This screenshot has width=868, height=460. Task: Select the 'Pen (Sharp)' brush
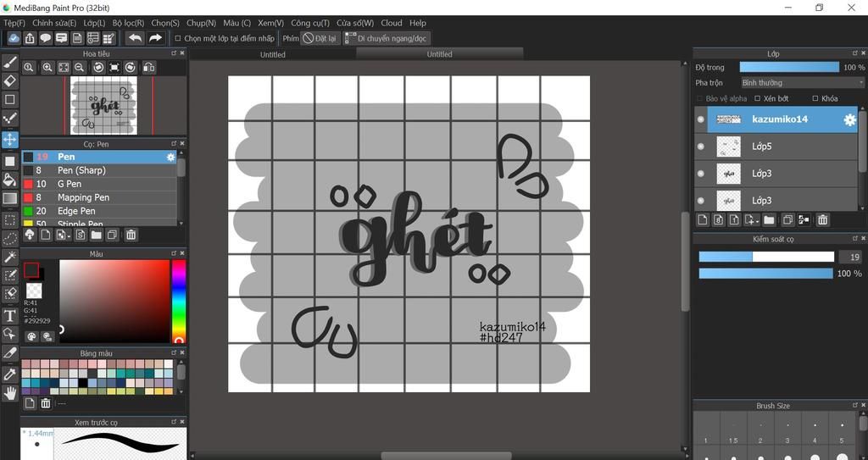tap(99, 170)
